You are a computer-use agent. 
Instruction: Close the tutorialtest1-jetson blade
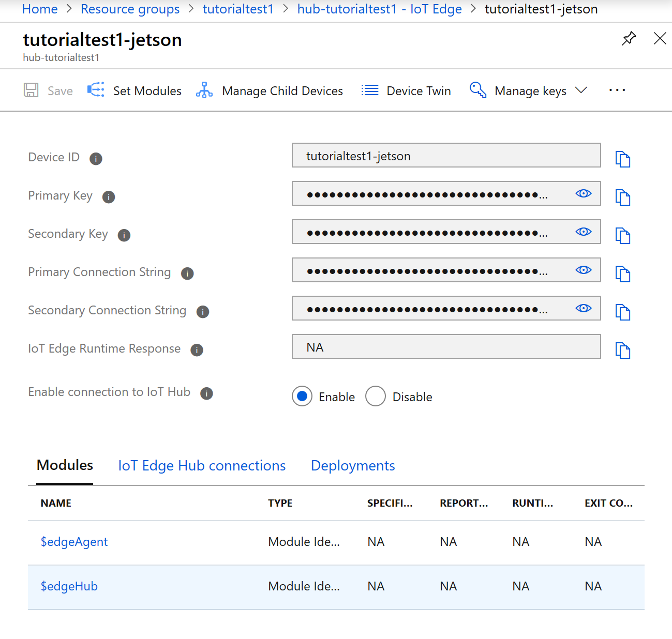click(x=660, y=38)
